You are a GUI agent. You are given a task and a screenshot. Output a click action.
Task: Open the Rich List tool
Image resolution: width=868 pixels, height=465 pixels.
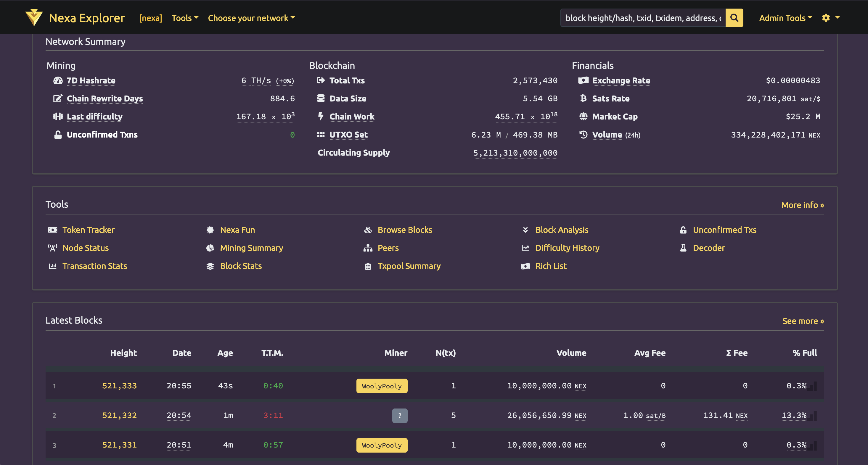click(551, 266)
